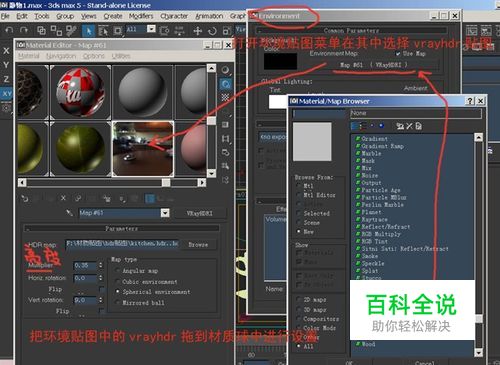500x365 pixels.
Task: Click Clear Material Library icon in browser
Action: point(419,126)
